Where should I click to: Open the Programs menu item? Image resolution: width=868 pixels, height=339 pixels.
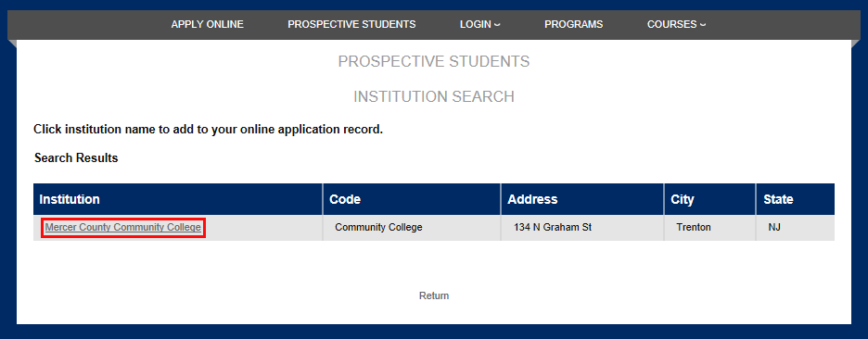573,24
